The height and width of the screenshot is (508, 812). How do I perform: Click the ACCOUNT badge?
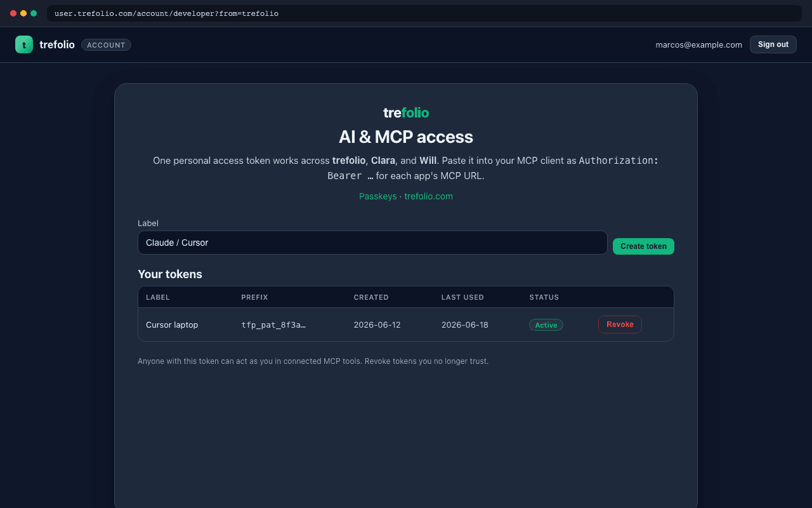click(106, 45)
